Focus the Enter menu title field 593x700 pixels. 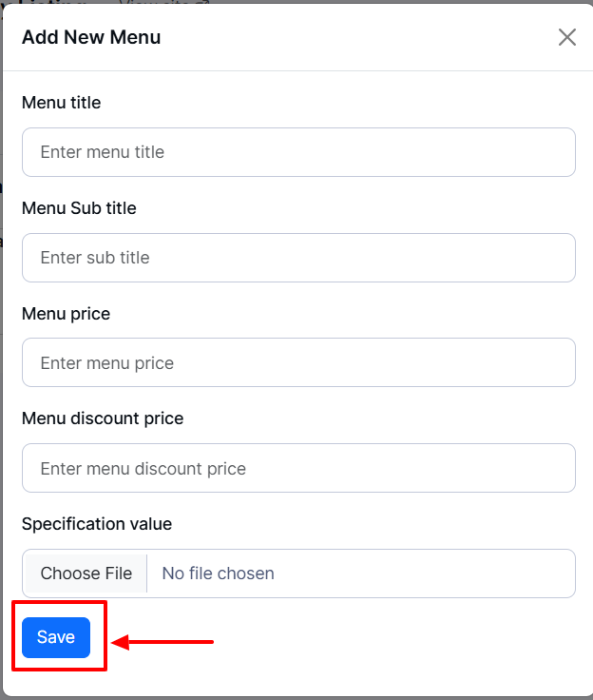pos(298,152)
